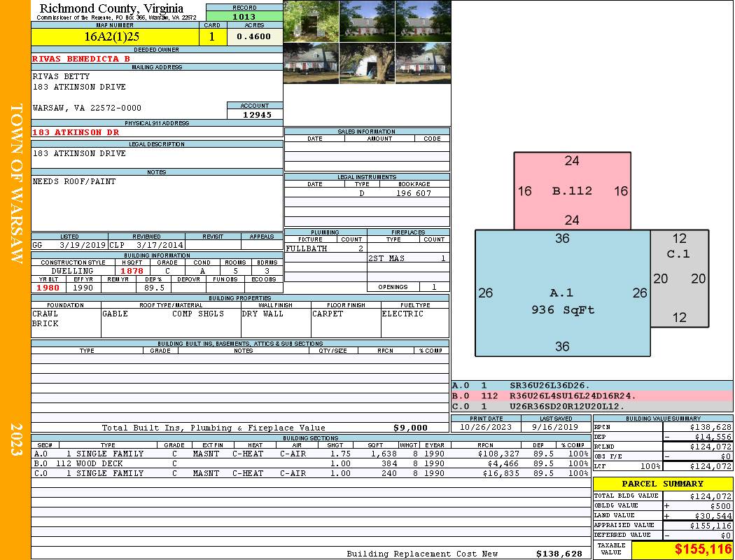Click the DEP % value 89.5
Image resolution: width=735 pixels, height=560 pixels.
point(154,288)
